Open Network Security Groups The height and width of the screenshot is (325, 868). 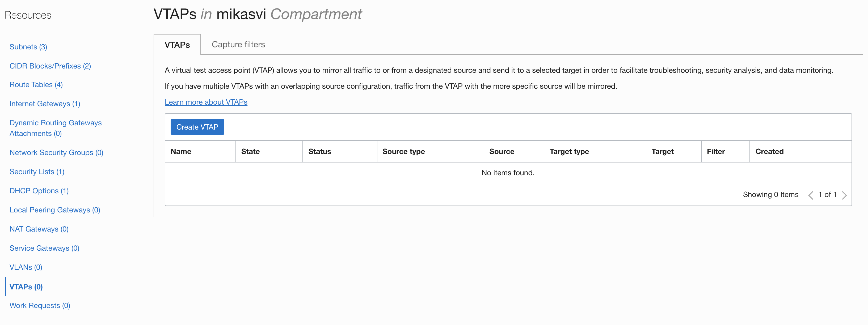click(56, 152)
